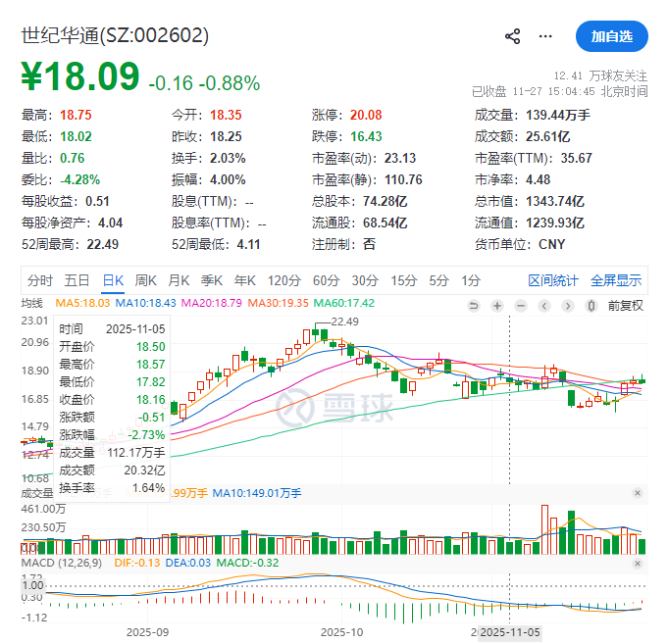Select the 60分 interval tab
The width and height of the screenshot is (668, 644).
tap(325, 280)
